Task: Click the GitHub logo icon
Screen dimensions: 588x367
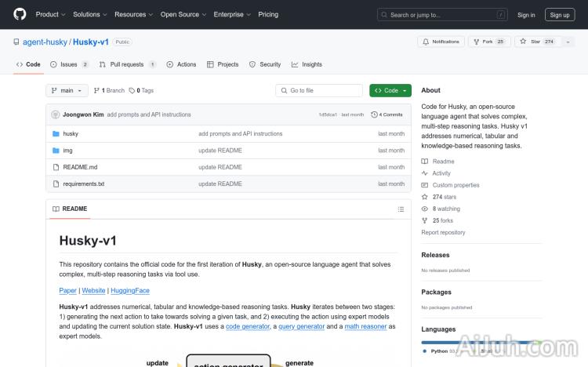Action: [x=20, y=14]
